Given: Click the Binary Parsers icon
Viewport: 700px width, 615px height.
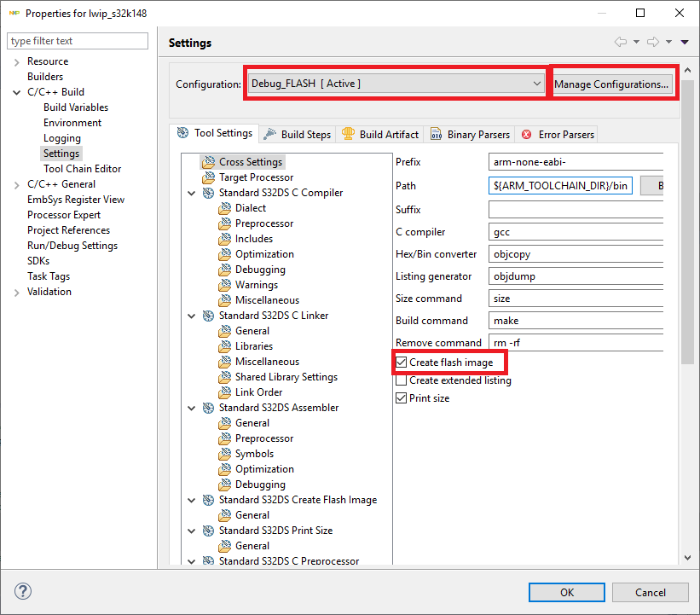Looking at the screenshot, I should pos(437,134).
